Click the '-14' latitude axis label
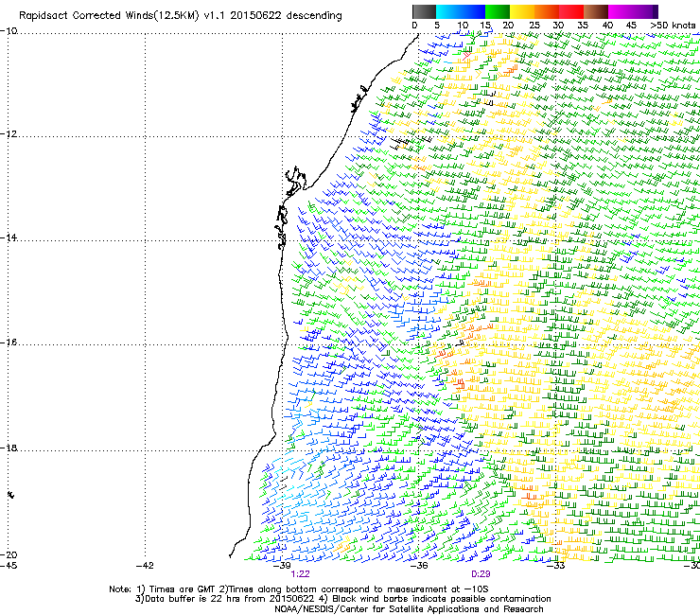Screen dimensions: 700x615 9,237
